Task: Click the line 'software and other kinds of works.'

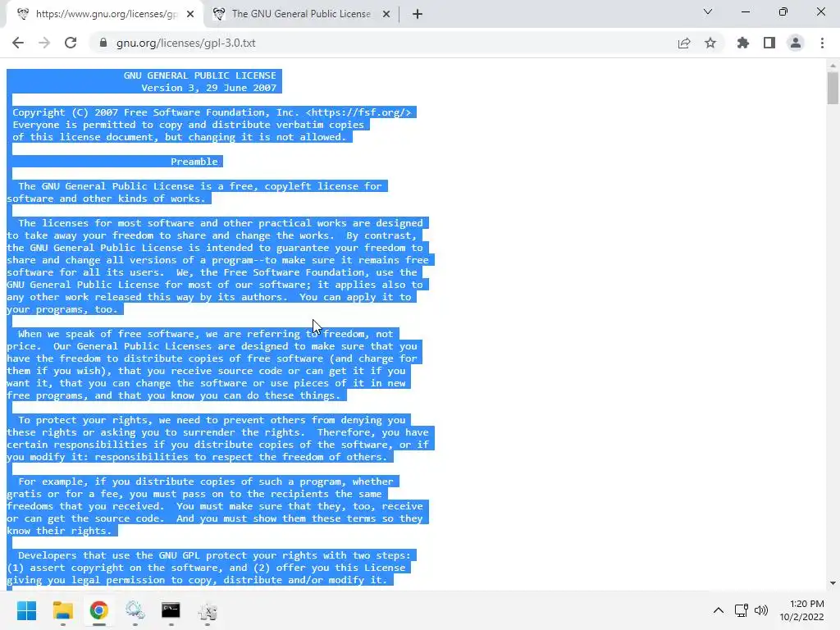Action: pyautogui.click(x=106, y=199)
